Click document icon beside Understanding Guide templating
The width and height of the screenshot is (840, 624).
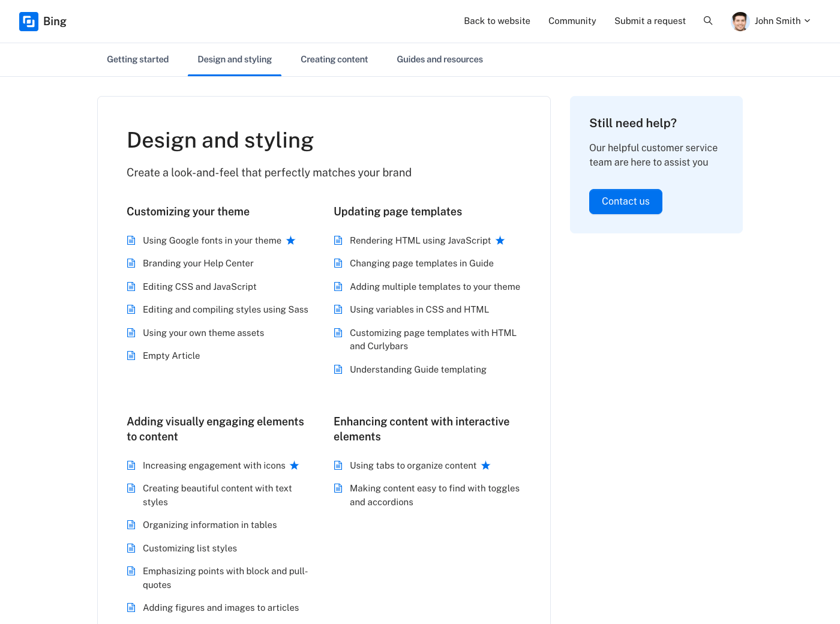coord(338,370)
